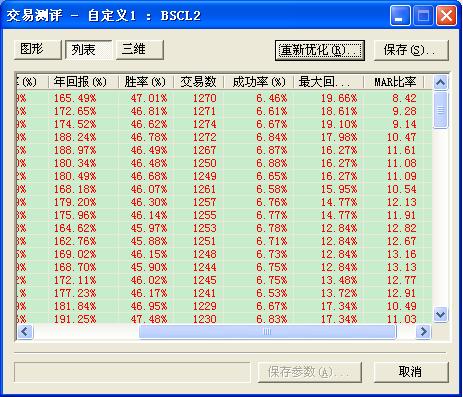Click the vertical scrollbar thumb
463x397 pixels.
click(441, 110)
